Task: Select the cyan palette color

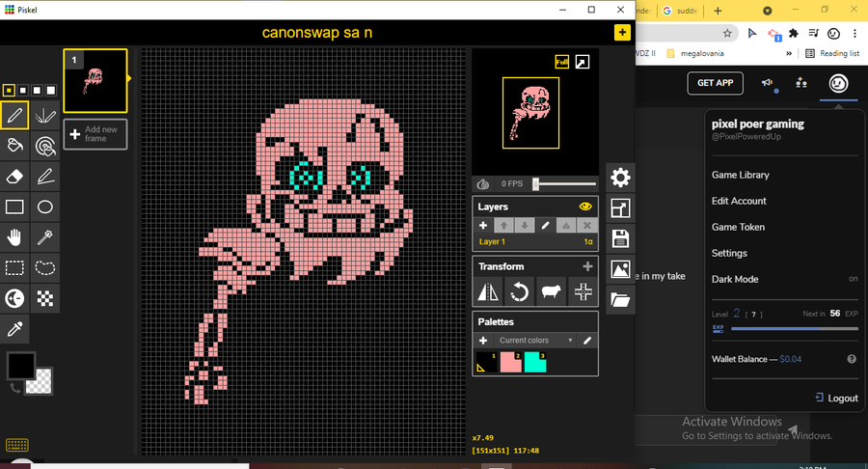Action: click(x=535, y=362)
